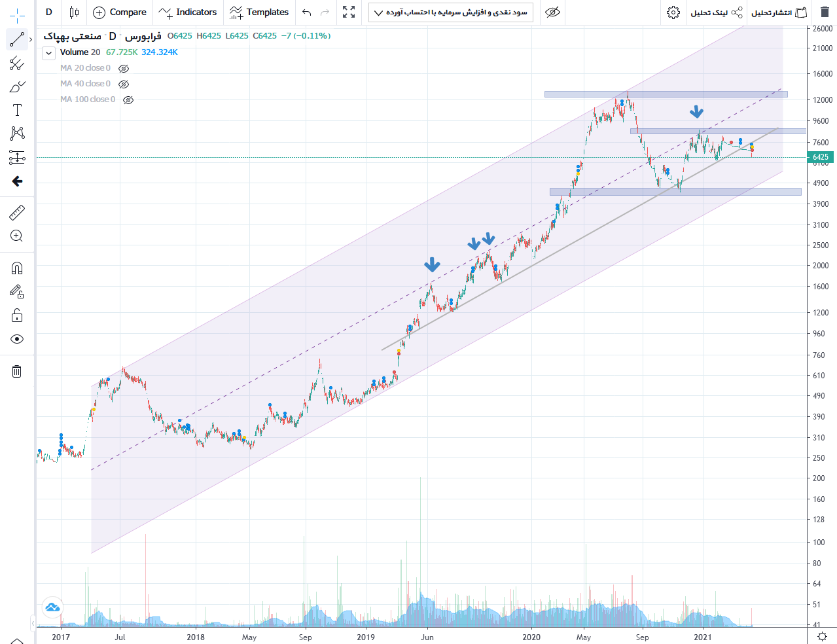Screen dimensions: 837x644
Task: Open the Indicators menu
Action: [188, 12]
